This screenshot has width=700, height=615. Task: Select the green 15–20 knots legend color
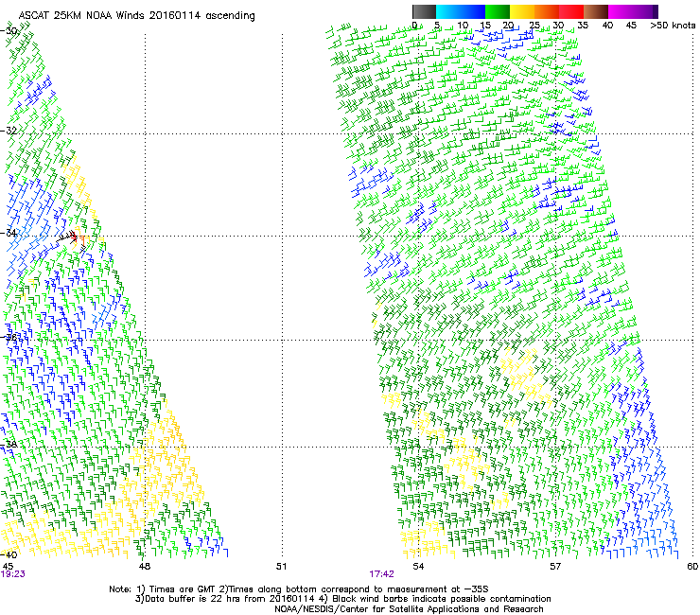click(498, 11)
